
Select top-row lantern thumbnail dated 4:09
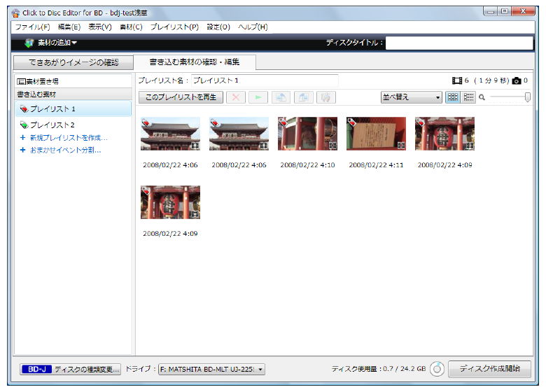click(x=444, y=134)
